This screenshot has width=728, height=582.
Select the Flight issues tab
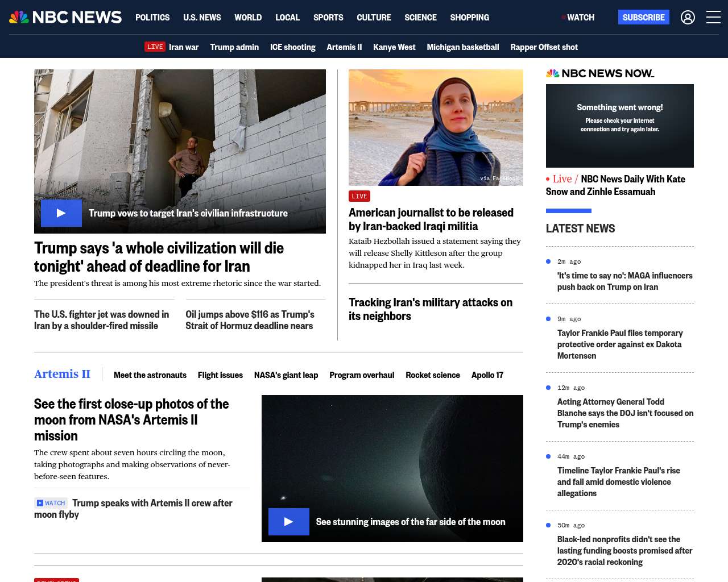pyautogui.click(x=220, y=375)
